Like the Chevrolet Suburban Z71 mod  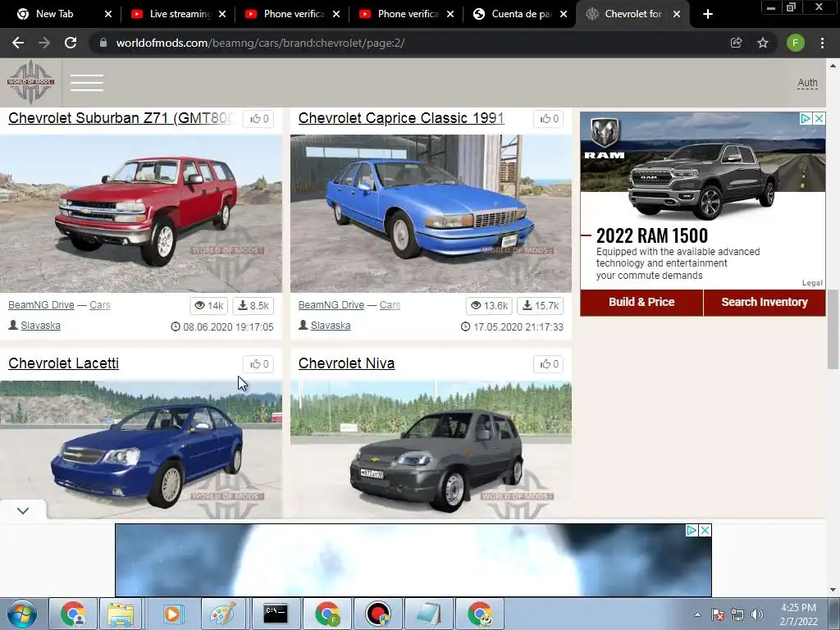258,118
